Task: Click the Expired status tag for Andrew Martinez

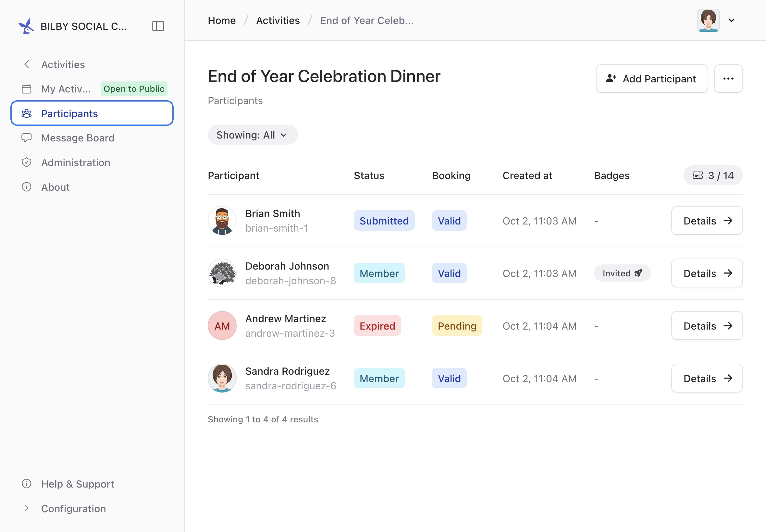Action: [x=377, y=326]
